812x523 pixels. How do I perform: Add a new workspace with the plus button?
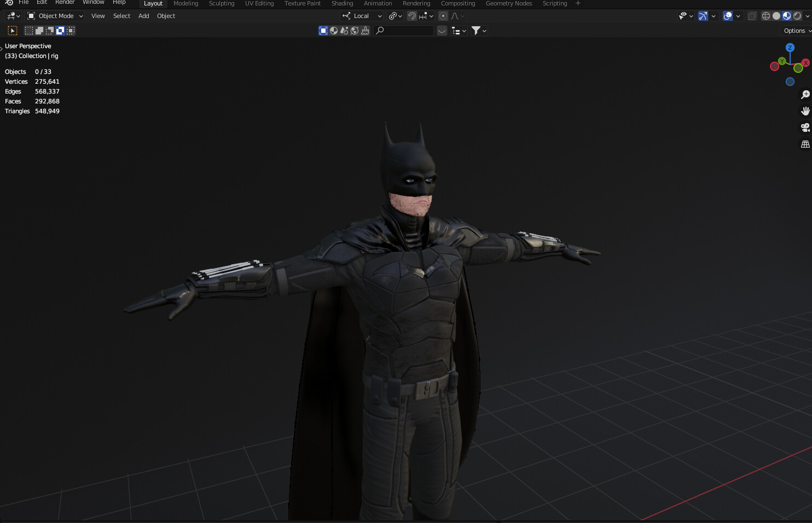[578, 3]
